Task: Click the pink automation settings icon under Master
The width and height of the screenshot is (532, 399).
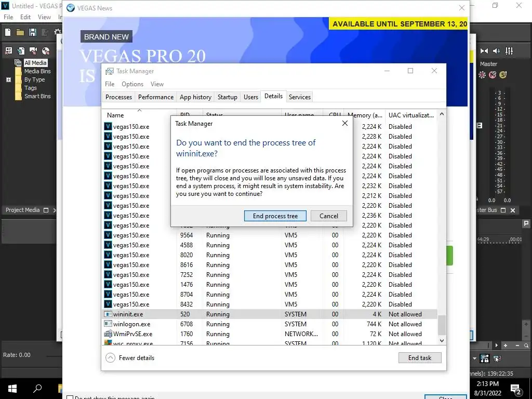Action: 482,75
